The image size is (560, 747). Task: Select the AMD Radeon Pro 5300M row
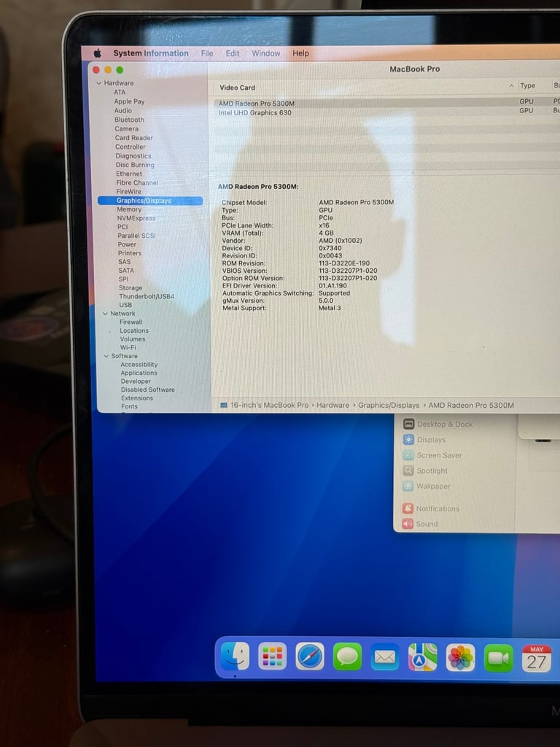click(x=386, y=103)
